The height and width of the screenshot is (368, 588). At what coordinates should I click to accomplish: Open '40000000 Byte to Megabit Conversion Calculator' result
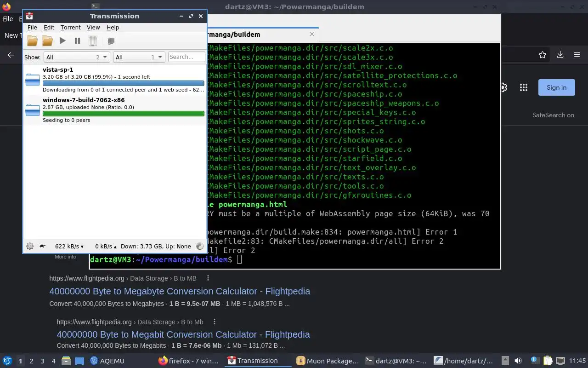click(183, 334)
